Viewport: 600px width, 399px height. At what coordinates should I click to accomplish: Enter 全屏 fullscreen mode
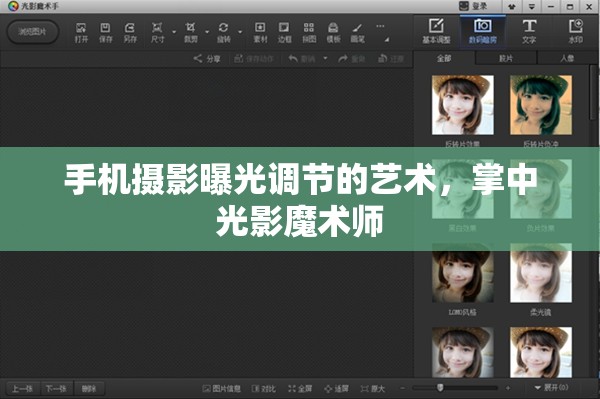pyautogui.click(x=300, y=389)
